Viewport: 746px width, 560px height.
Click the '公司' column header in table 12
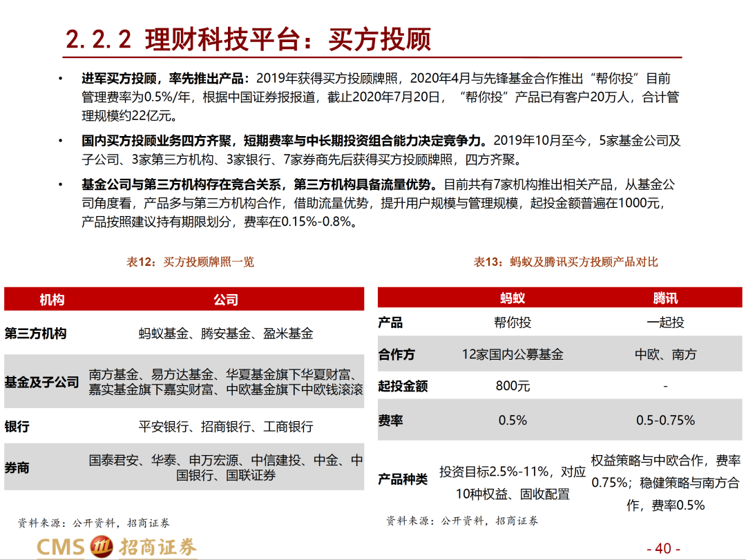pyautogui.click(x=225, y=300)
